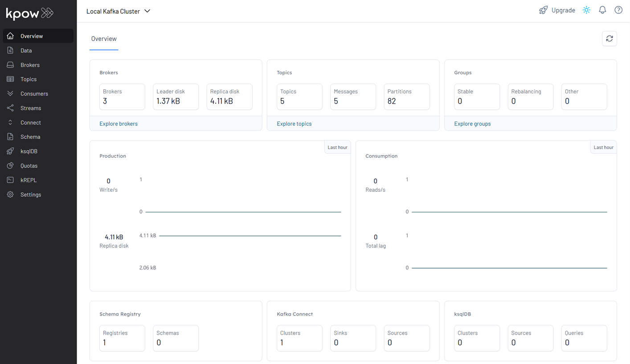This screenshot has height=364, width=630.
Task: Select the Overview tab
Action: coord(104,39)
